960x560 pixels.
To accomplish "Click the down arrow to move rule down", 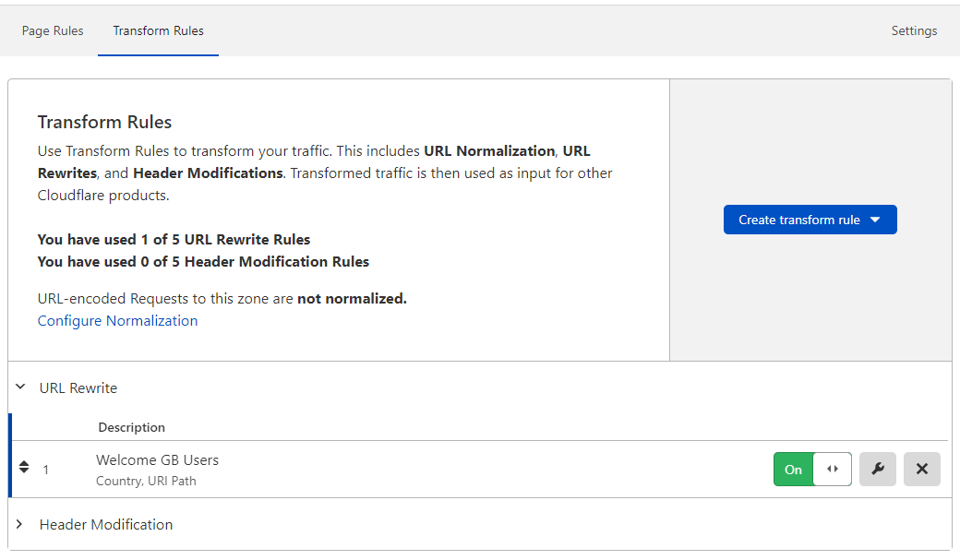I will tap(24, 473).
